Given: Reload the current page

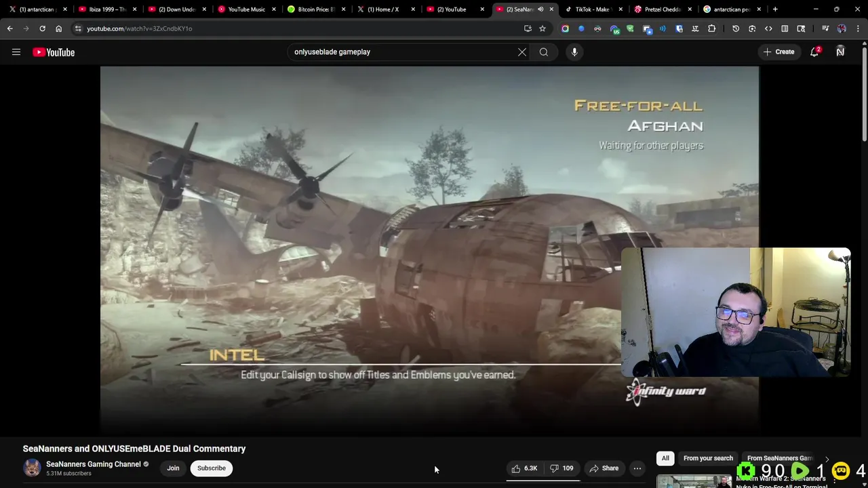Looking at the screenshot, I should (x=42, y=28).
